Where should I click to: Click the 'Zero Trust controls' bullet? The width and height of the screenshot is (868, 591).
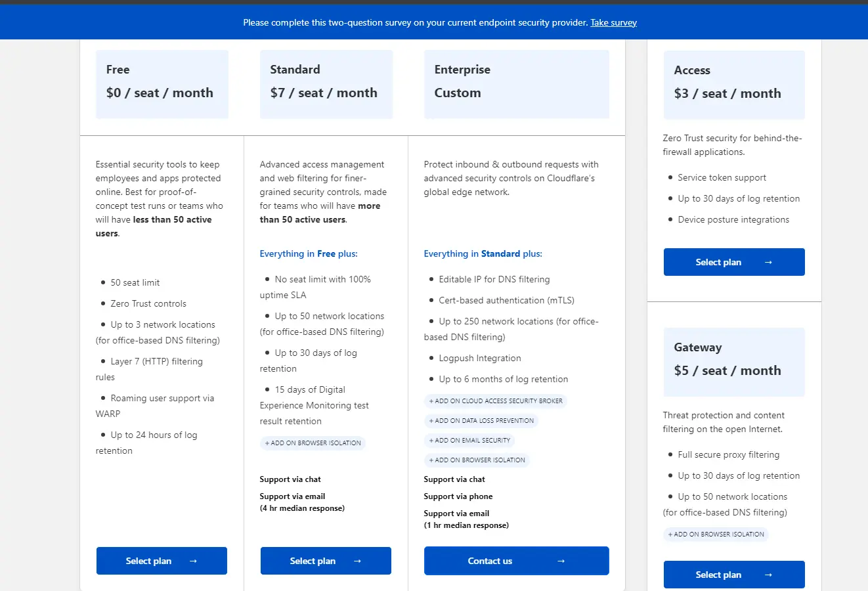click(x=148, y=303)
